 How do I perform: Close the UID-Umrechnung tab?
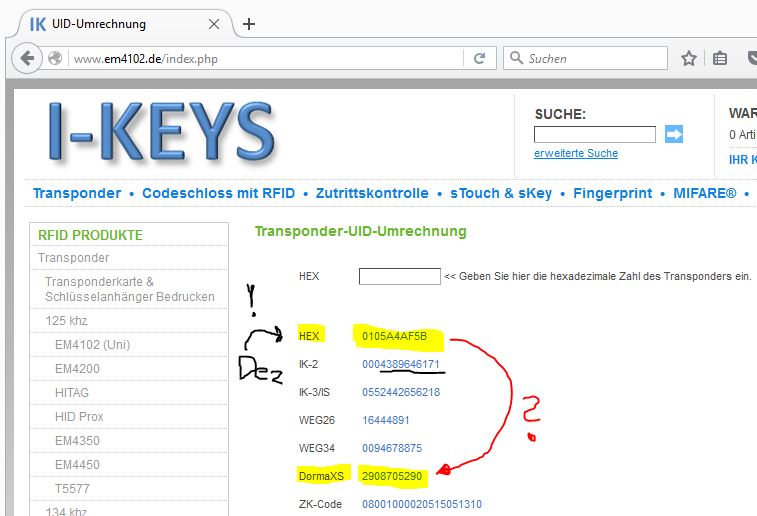tap(214, 24)
